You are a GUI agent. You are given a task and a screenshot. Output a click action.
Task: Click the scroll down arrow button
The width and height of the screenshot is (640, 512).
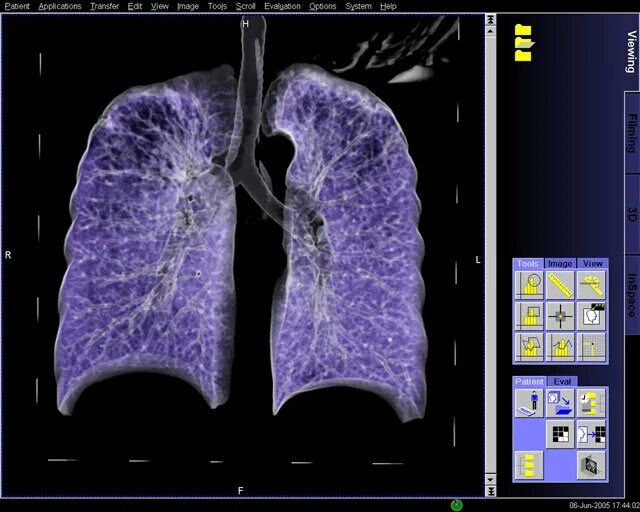click(x=491, y=479)
